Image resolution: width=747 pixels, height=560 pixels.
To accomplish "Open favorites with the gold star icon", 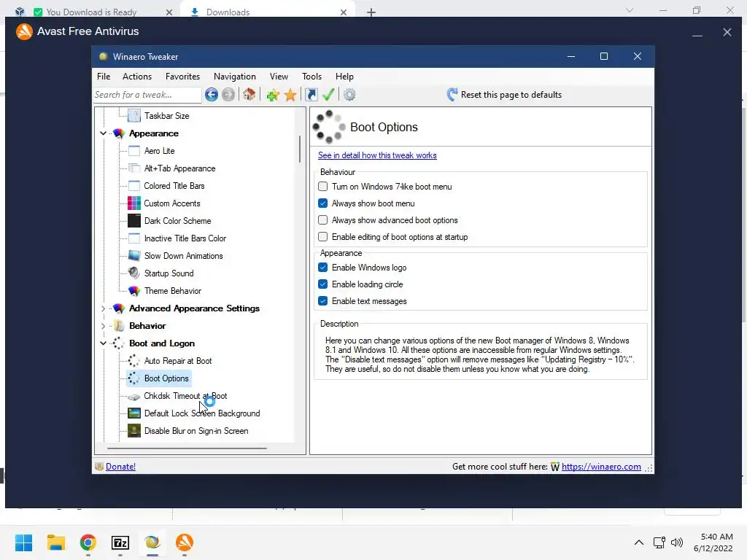I will point(290,95).
